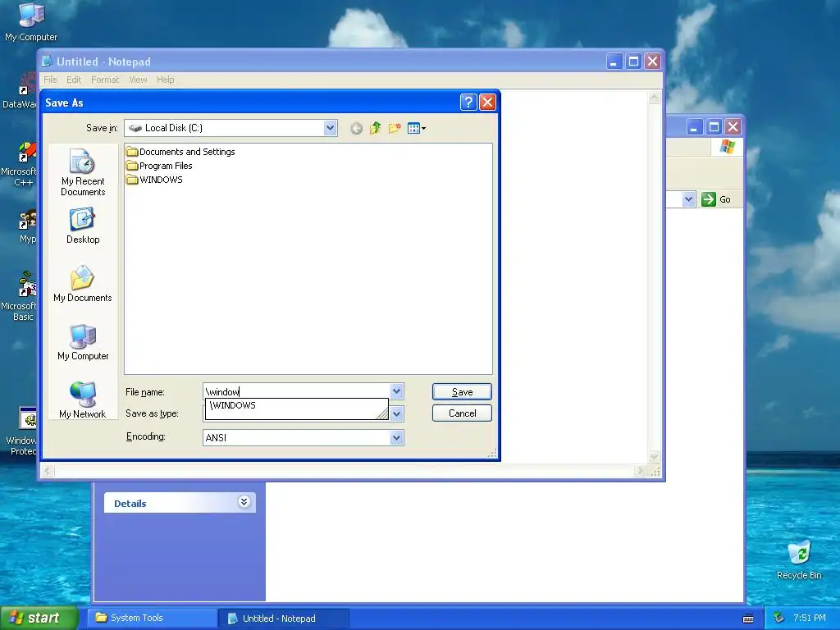Open the Notepad View menu
Viewport: 840px width, 630px height.
click(138, 80)
